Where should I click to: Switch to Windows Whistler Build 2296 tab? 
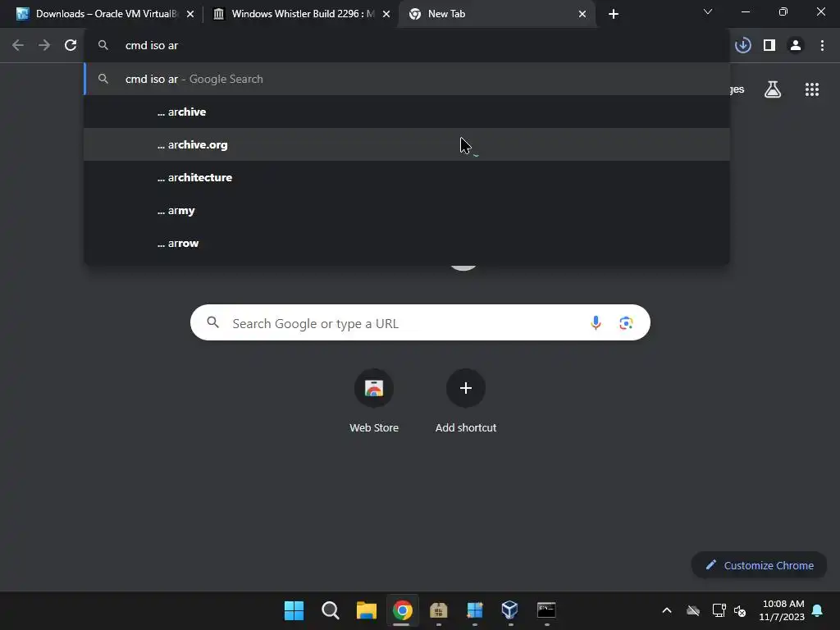(x=302, y=14)
